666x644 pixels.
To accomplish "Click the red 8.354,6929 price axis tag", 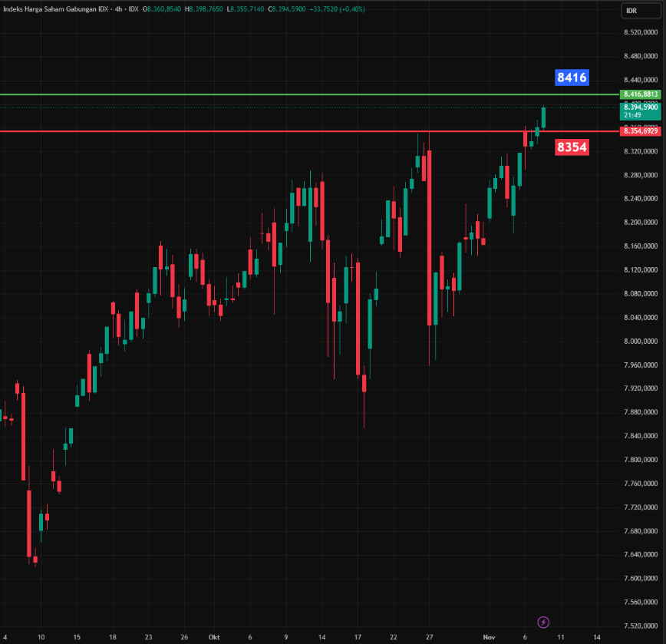I will 641,132.
